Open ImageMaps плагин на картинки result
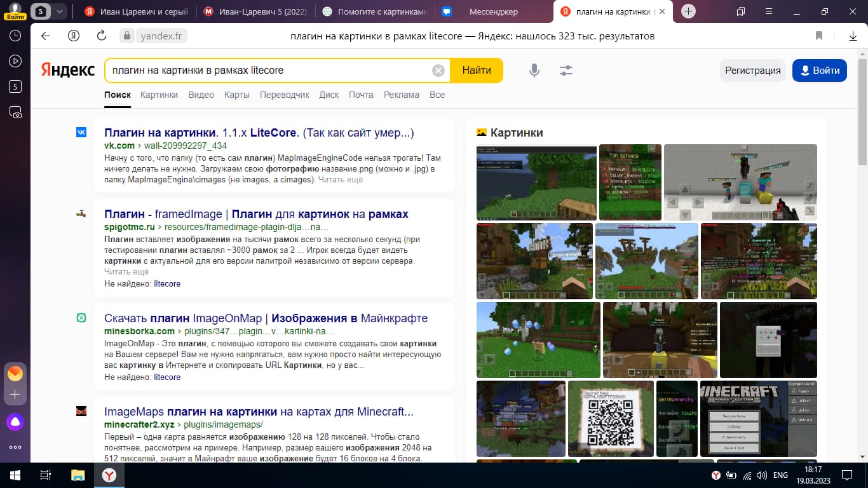Screen dimensions: 868x488 click(259, 412)
